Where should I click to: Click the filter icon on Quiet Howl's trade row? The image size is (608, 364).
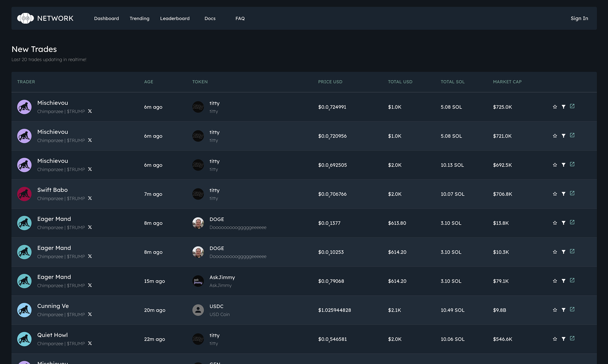[x=564, y=339]
